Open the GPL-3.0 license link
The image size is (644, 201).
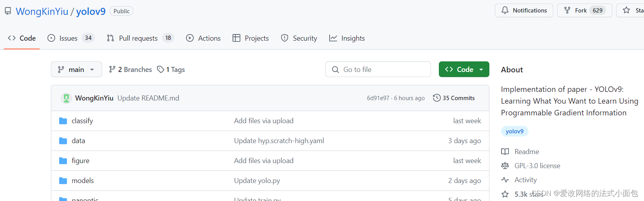pos(537,166)
